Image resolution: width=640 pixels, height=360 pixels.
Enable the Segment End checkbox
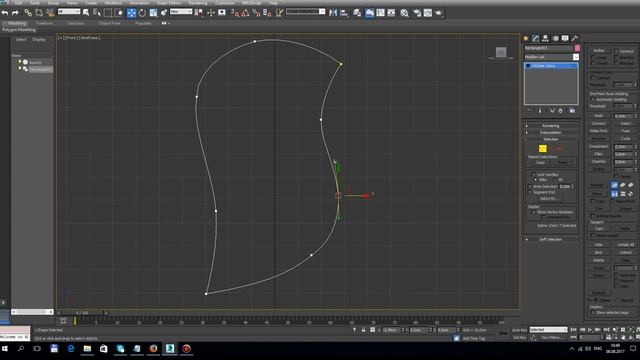coord(530,192)
